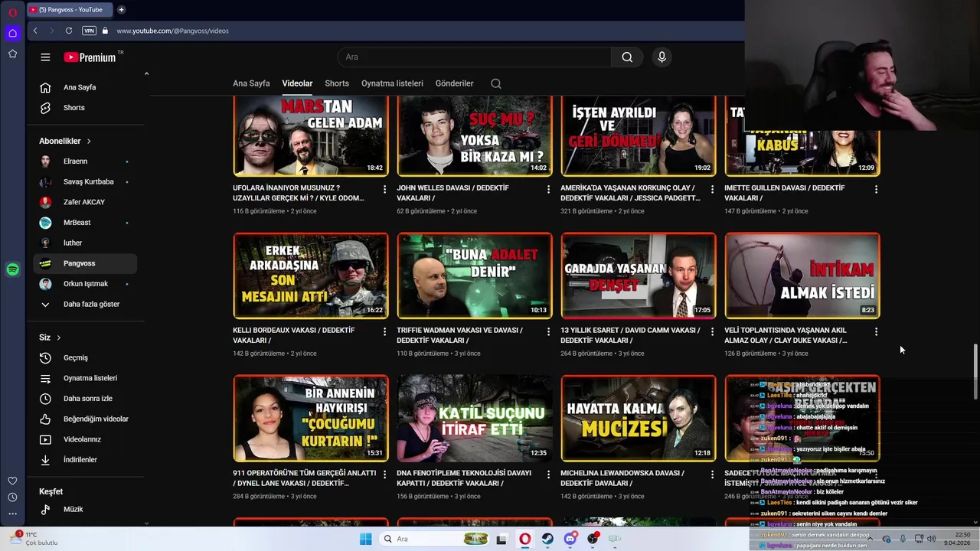Open Oynatma listeleri channel tab
This screenshot has width=980, height=551.
392,83
